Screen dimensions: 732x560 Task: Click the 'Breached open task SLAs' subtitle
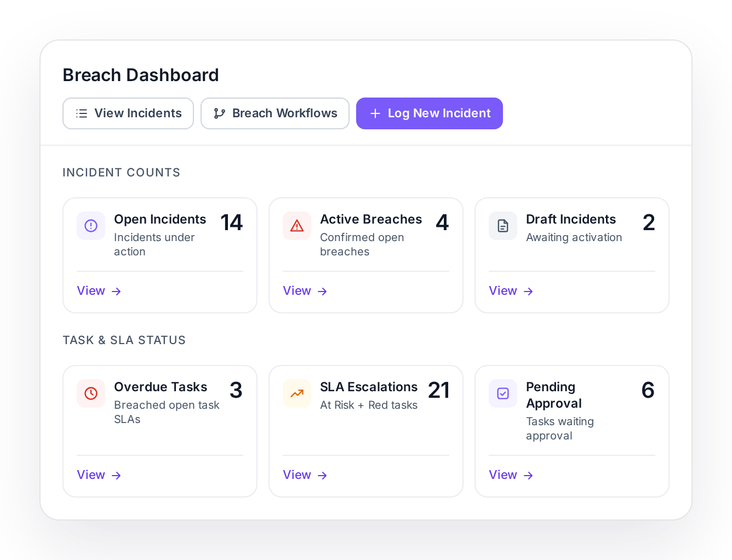pos(167,412)
